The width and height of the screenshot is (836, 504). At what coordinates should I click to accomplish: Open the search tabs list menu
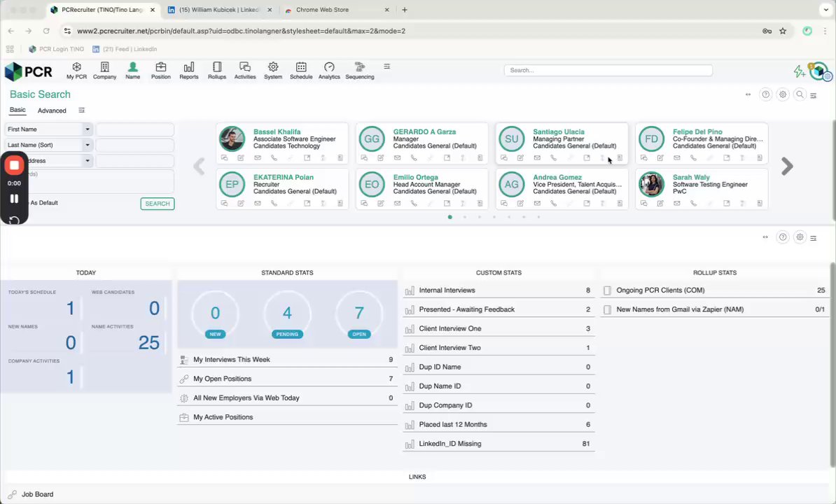[82, 111]
